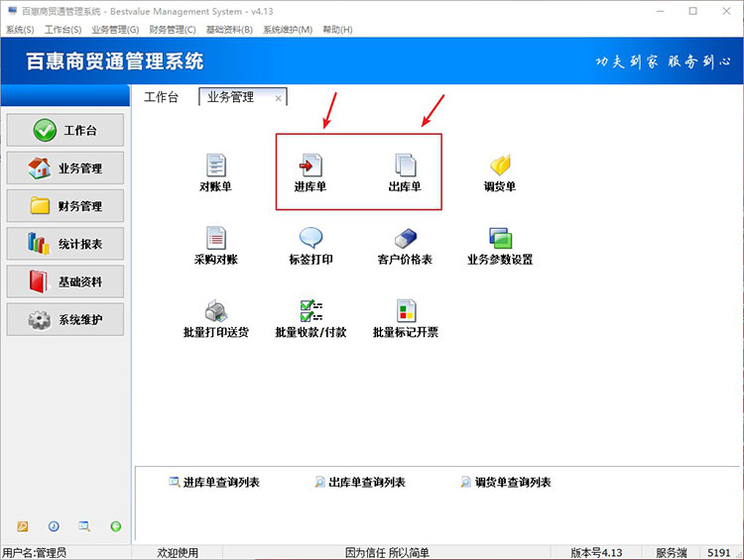Viewport: 744px width, 560px height.
Task: Open the 标签打印 label printing icon
Action: click(310, 238)
